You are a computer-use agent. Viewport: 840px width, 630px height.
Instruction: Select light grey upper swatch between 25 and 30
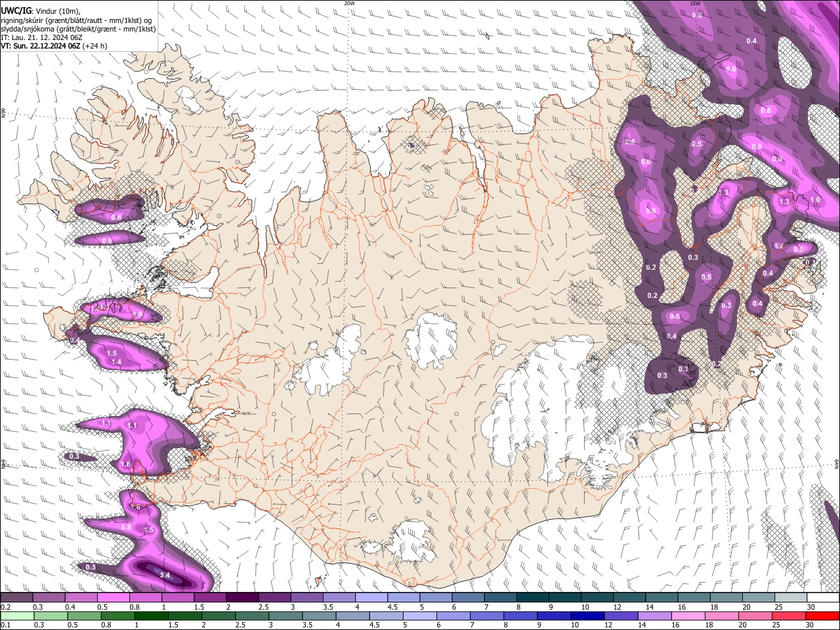(791, 597)
